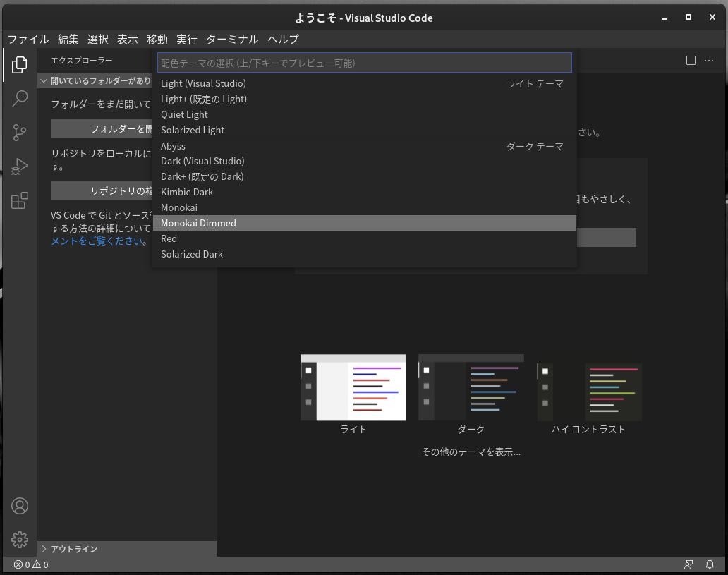Choose the Monokai theme
This screenshot has height=575, width=728.
365,207
